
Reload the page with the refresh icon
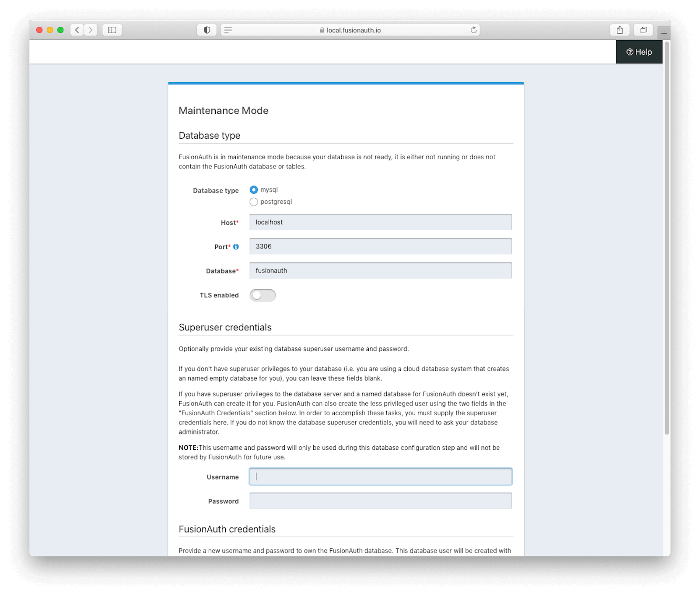pos(473,30)
